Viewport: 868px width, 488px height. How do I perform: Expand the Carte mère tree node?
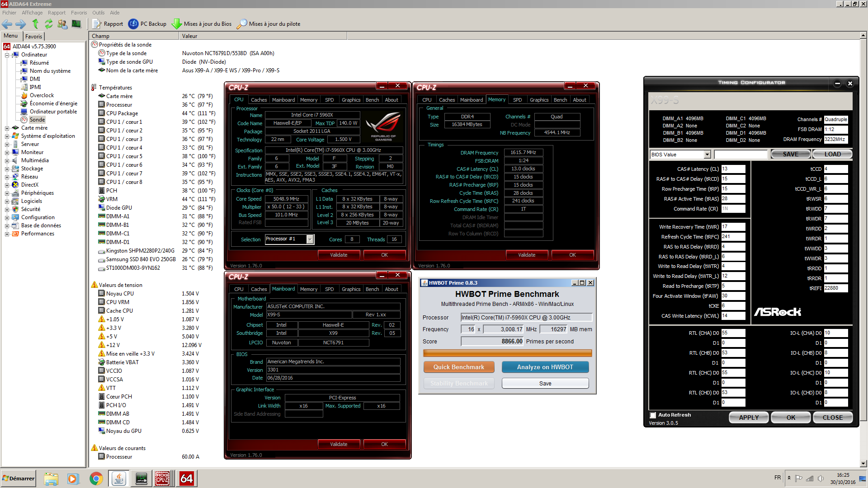click(x=7, y=128)
